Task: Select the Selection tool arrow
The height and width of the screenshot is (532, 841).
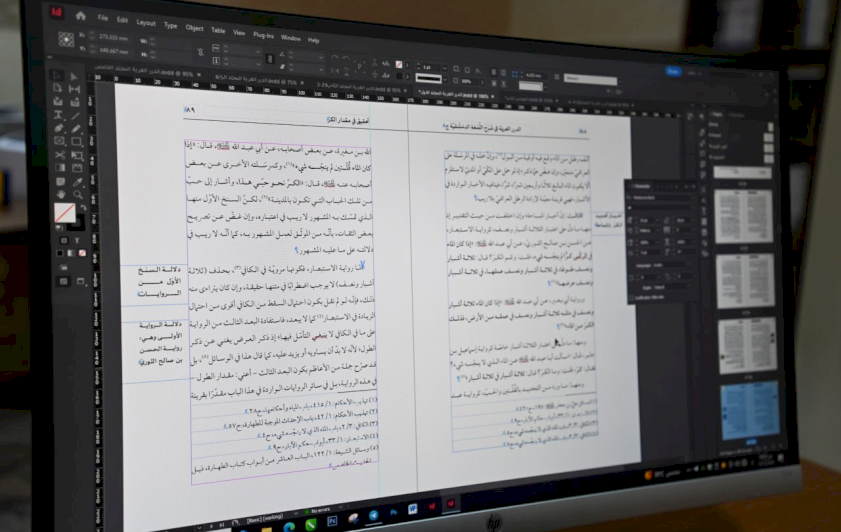Action: pos(58,75)
